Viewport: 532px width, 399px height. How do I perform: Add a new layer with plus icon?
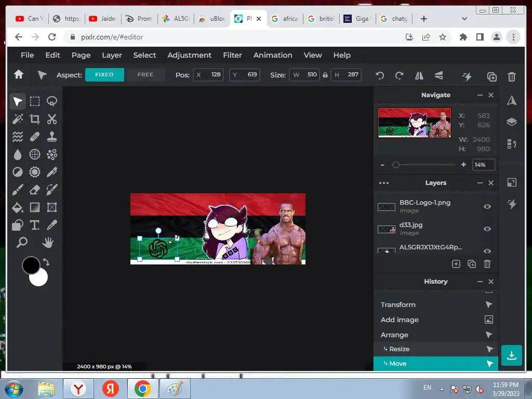pyautogui.click(x=456, y=264)
